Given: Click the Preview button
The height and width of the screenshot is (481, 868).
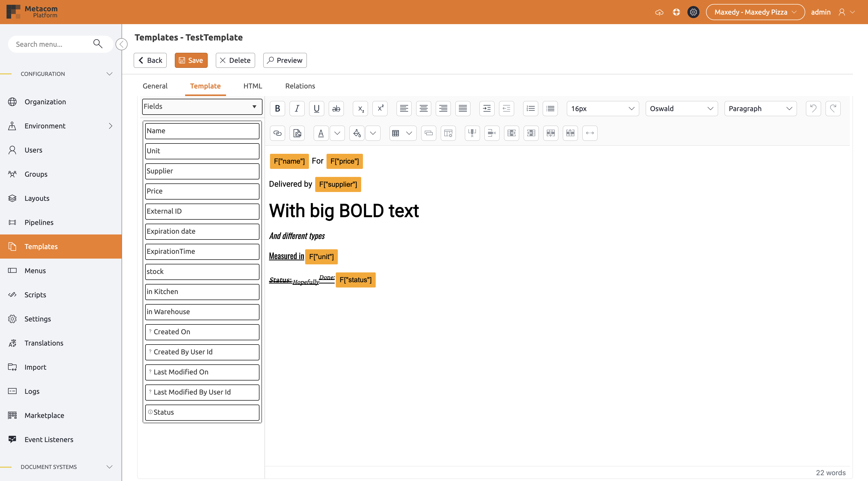Looking at the screenshot, I should pos(285,60).
